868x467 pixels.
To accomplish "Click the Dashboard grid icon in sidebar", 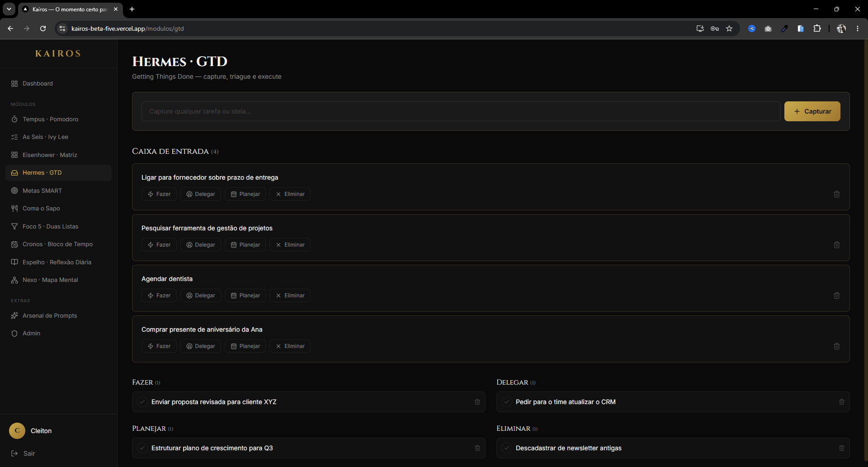I will coord(14,84).
